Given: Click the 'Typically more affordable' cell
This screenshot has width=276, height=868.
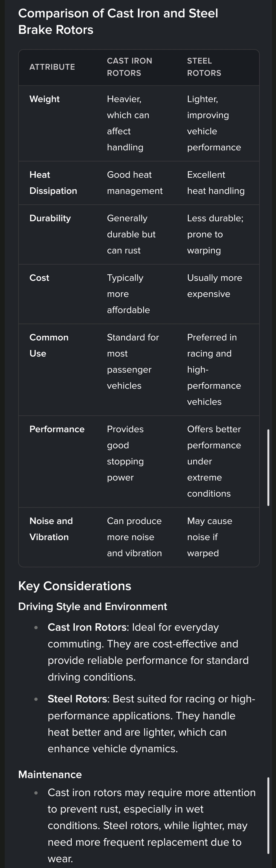Looking at the screenshot, I should pyautogui.click(x=128, y=294).
